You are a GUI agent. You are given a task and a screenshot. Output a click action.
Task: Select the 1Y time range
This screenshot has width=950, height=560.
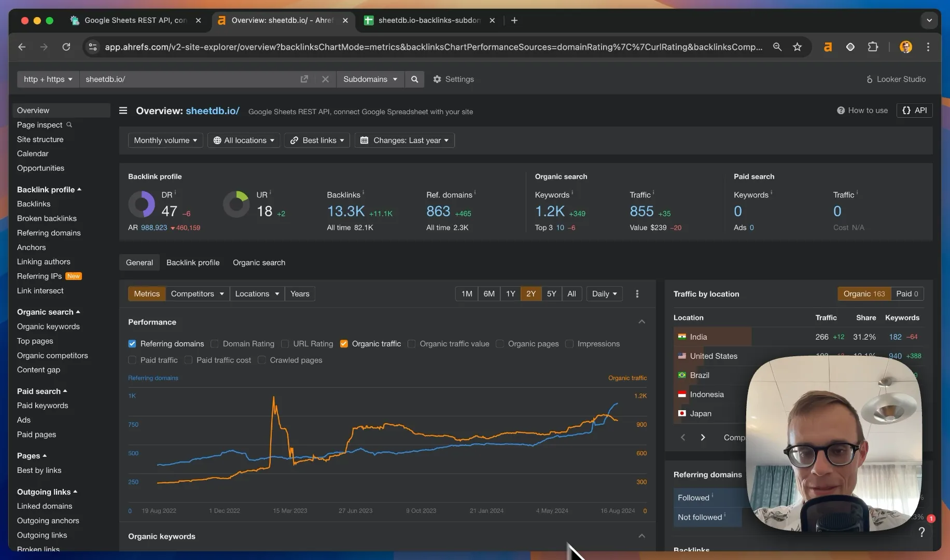coord(510,294)
